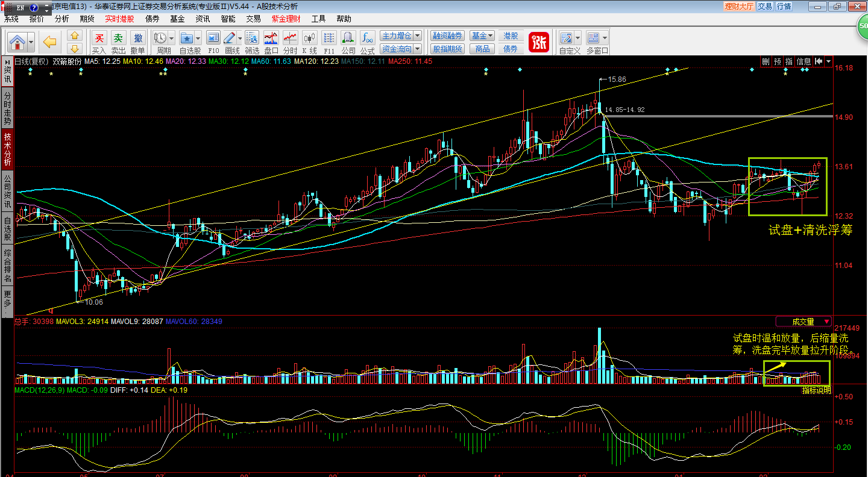Select the 分时走势 sidebar tab
Image resolution: width=868 pixels, height=477 pixels.
[7, 108]
